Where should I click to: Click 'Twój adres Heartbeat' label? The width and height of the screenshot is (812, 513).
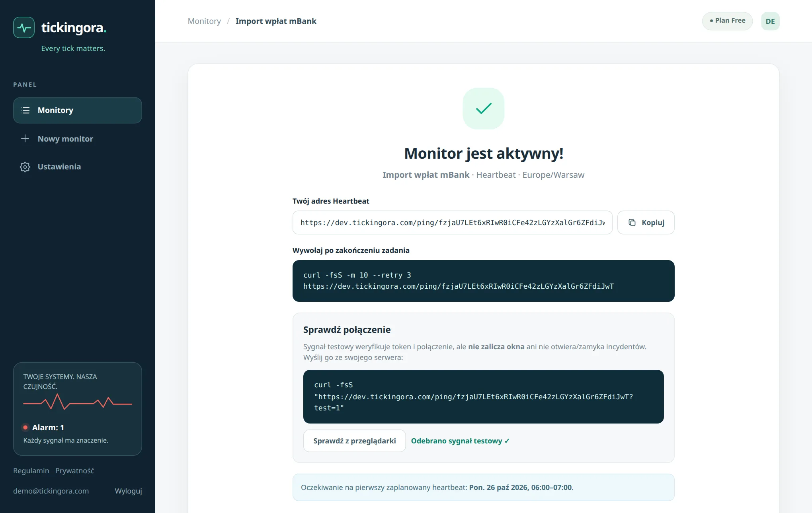(x=331, y=201)
